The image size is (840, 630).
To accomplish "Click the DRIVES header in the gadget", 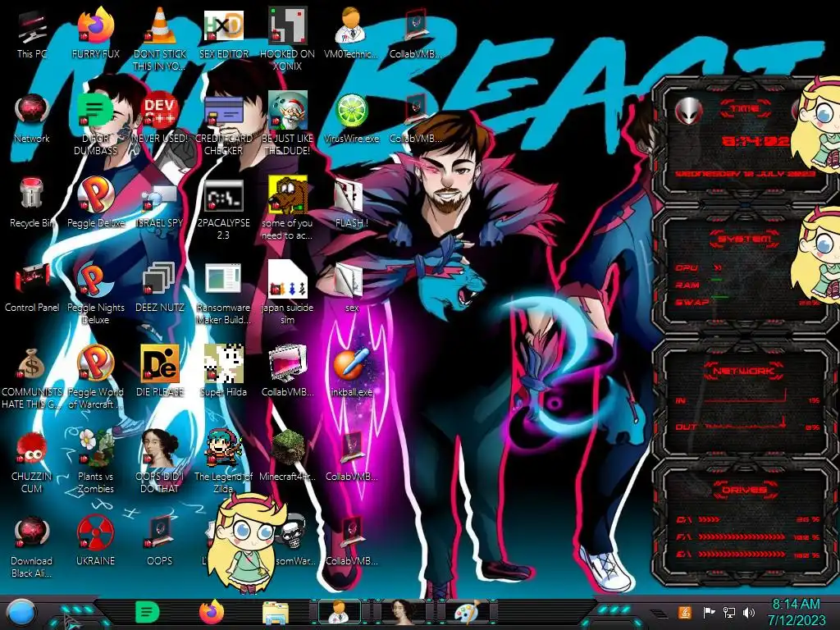I will point(744,490).
